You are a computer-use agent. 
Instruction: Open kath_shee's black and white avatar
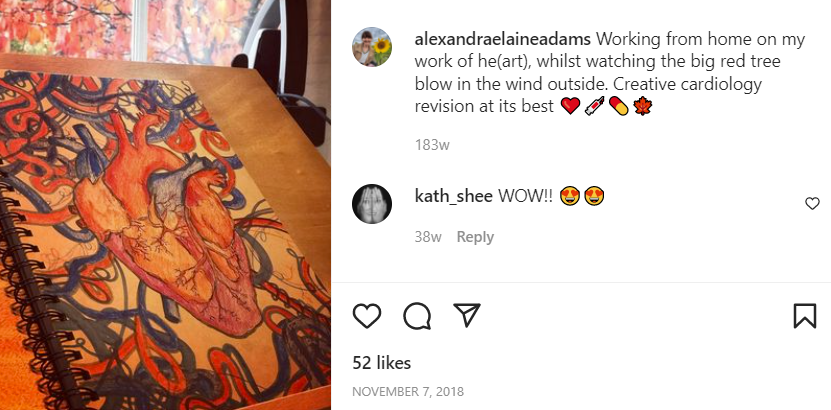372,204
